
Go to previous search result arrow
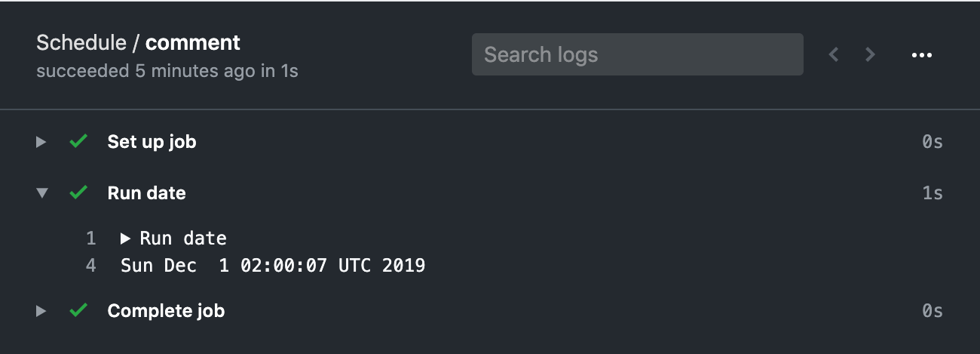point(834,54)
